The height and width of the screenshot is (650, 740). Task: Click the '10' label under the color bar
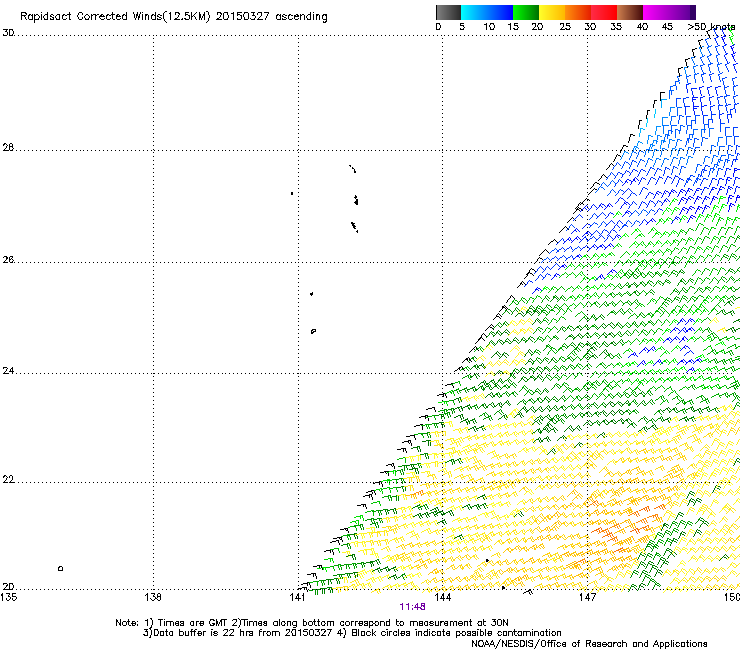pos(489,27)
